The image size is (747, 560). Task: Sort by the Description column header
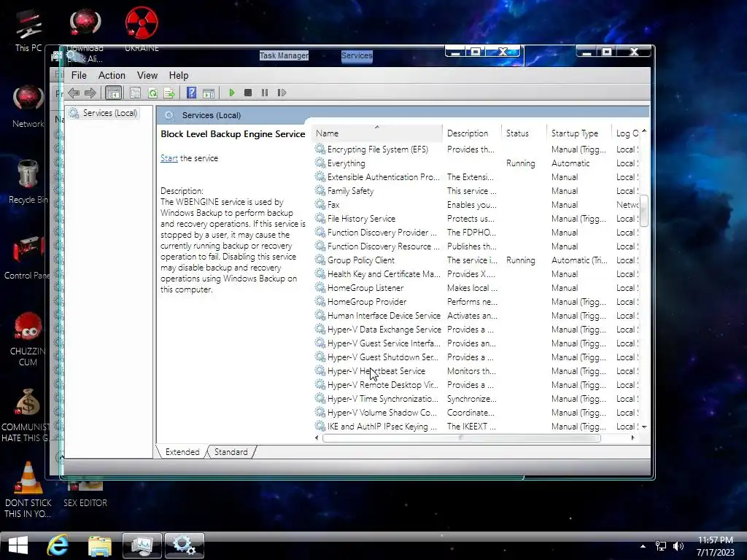click(472, 133)
